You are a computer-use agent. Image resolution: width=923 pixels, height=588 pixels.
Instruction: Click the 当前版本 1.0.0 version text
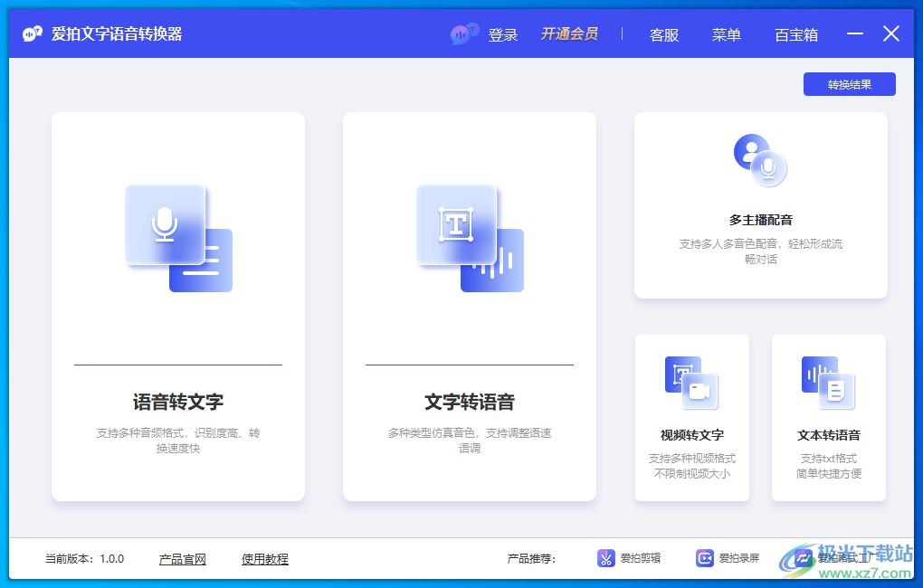pyautogui.click(x=85, y=558)
